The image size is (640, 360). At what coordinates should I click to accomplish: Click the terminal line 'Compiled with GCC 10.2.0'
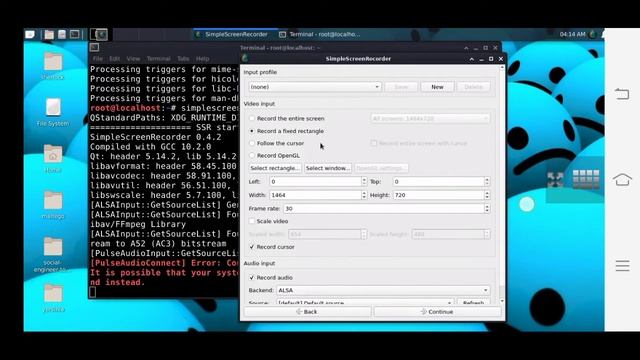click(151, 147)
